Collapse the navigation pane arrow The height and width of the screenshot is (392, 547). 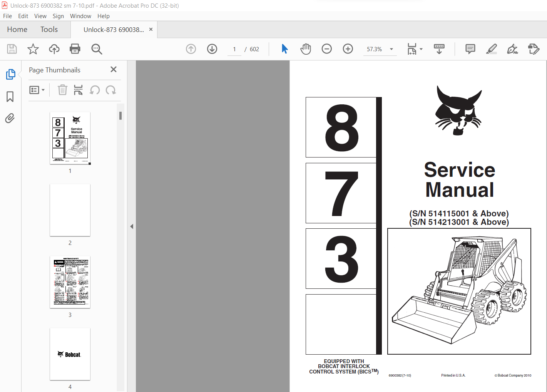pos(132,226)
